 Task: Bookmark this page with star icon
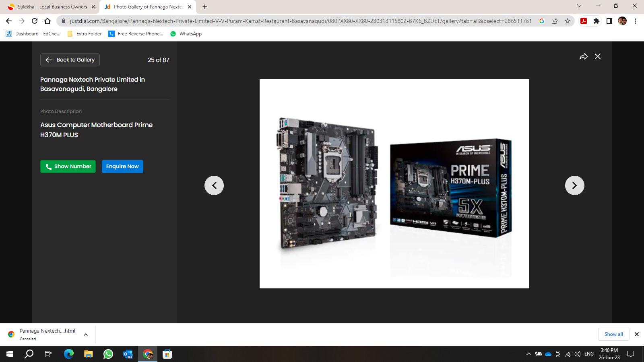point(568,21)
